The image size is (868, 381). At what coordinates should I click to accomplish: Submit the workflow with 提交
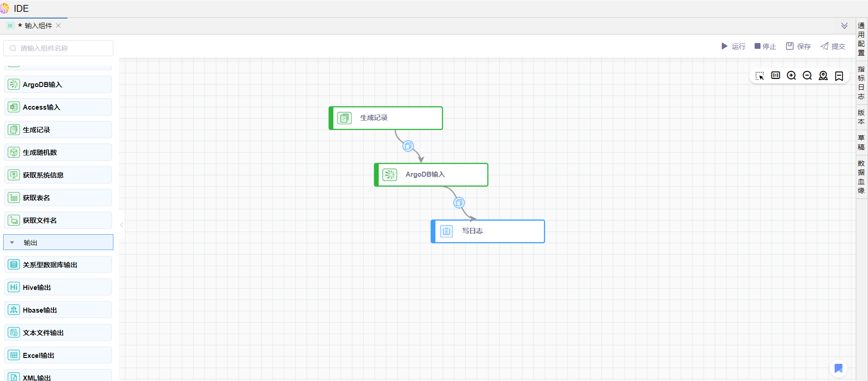[x=833, y=46]
